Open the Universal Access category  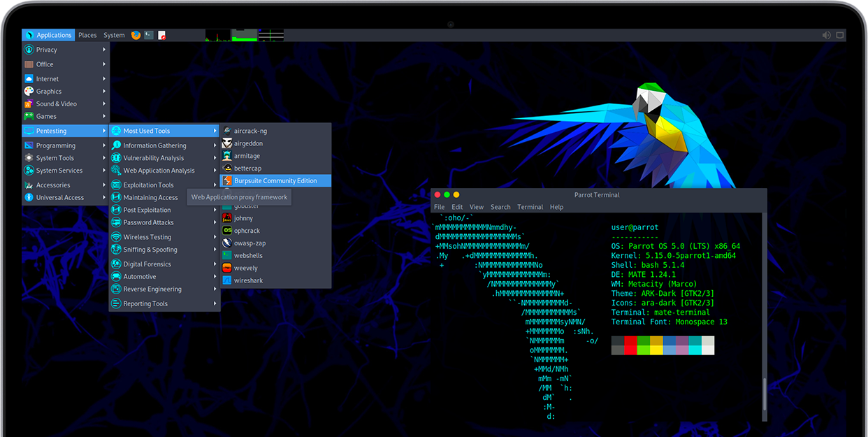(66, 198)
